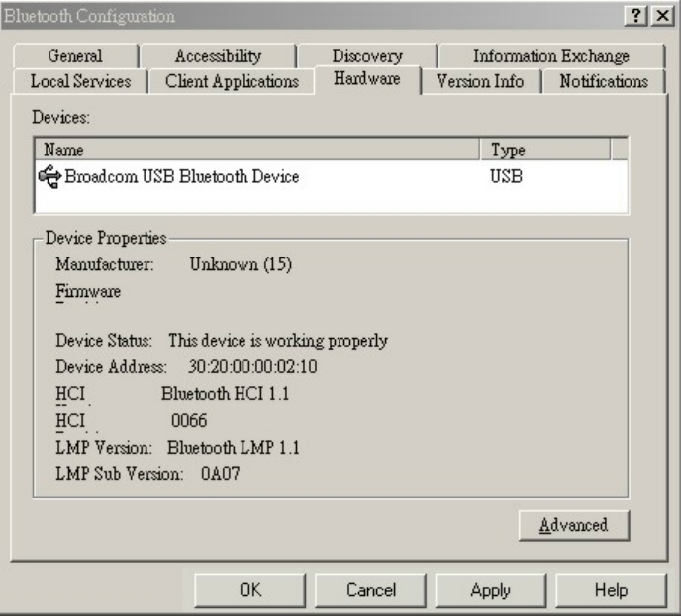The width and height of the screenshot is (681, 616).
Task: Open Help from the bottom button
Action: pos(611,590)
